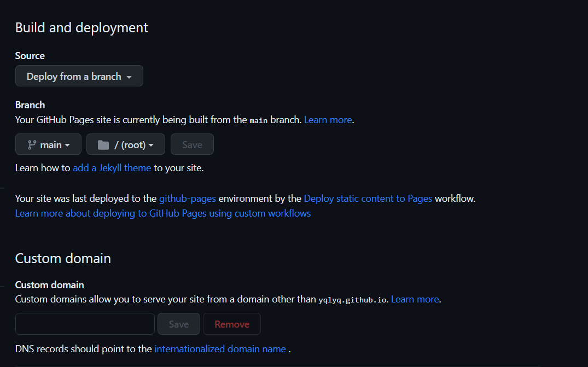Expand the / (root) folder selector
Screen dimensions: 588x367
[126, 144]
